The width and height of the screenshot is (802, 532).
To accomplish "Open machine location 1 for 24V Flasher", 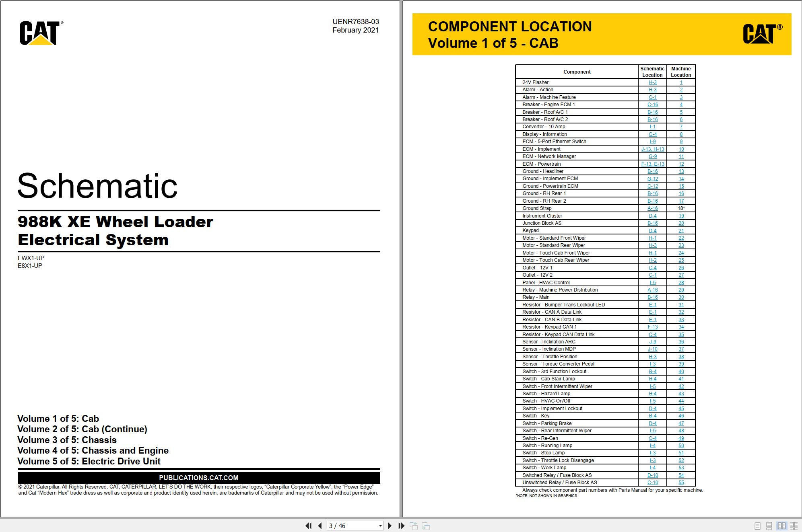I will point(681,82).
